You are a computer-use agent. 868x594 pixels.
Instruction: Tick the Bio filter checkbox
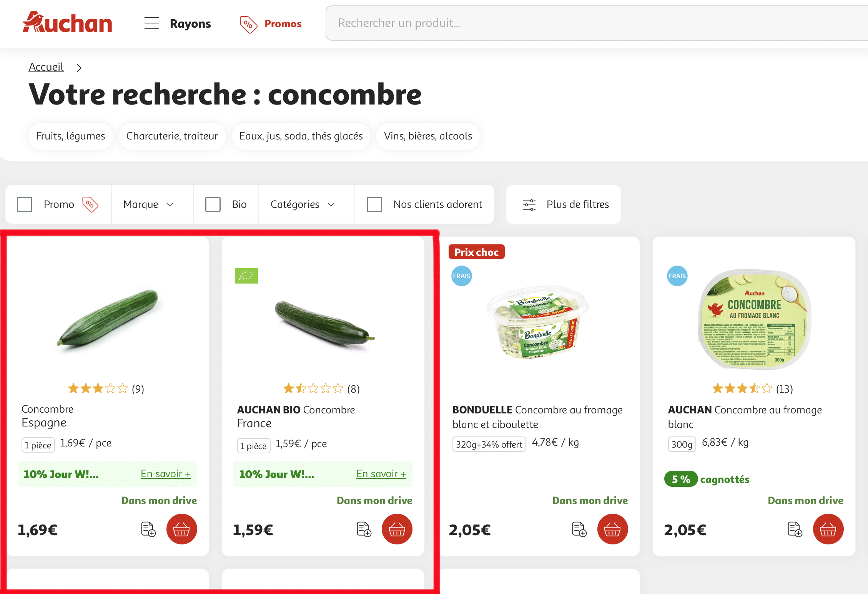pyautogui.click(x=213, y=204)
